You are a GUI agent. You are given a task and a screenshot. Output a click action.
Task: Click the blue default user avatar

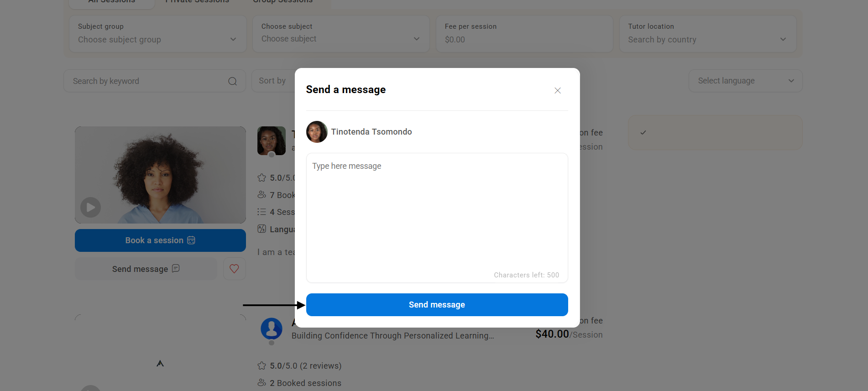coord(272,328)
